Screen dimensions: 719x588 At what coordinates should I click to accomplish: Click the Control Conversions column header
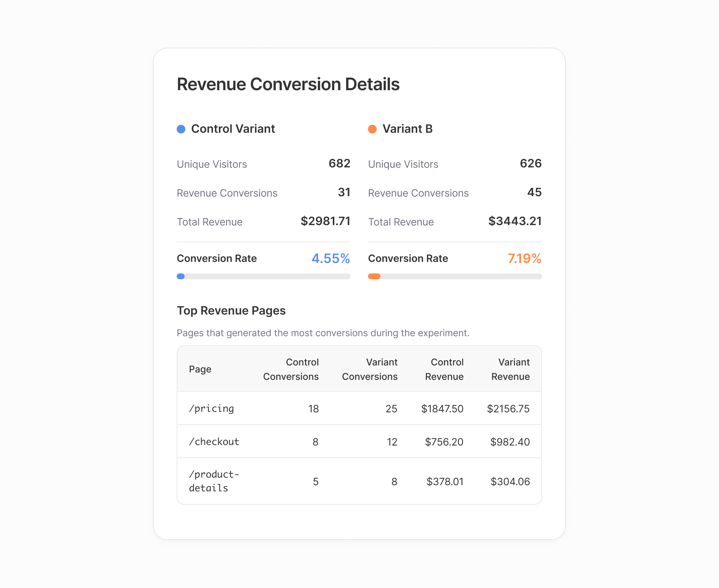point(291,369)
